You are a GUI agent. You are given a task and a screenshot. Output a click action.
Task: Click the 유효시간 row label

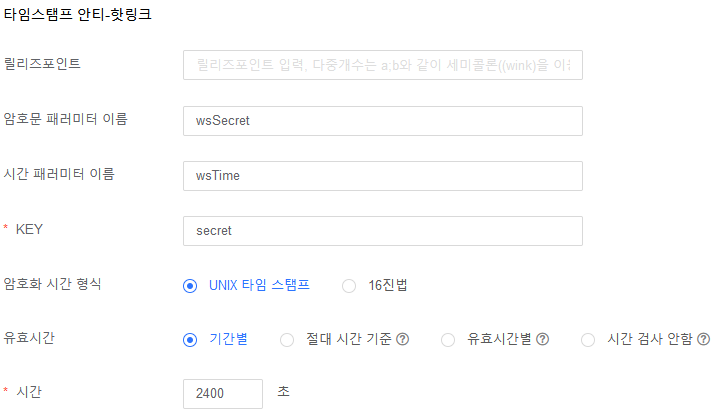(29, 337)
